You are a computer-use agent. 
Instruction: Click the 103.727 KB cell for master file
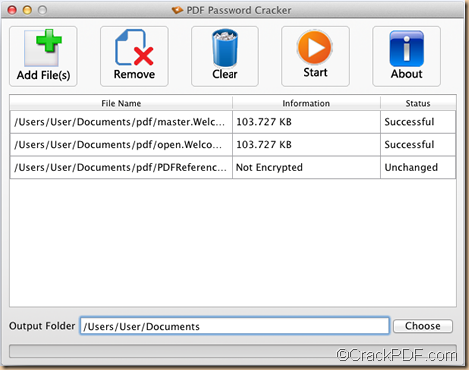tap(306, 122)
